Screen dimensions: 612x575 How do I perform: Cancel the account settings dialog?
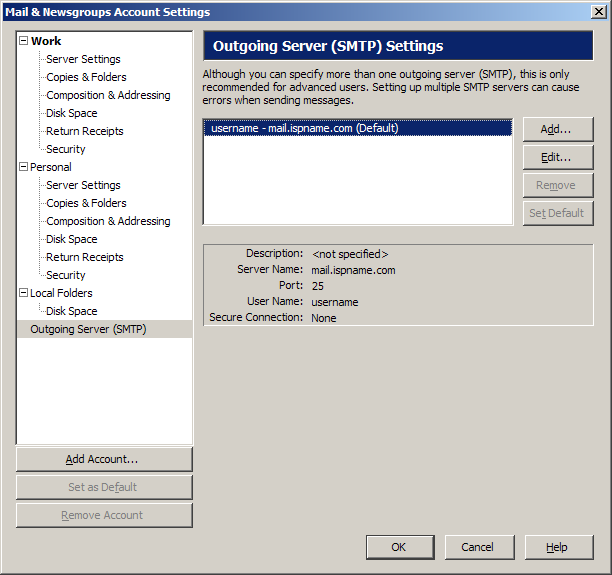[x=477, y=547]
